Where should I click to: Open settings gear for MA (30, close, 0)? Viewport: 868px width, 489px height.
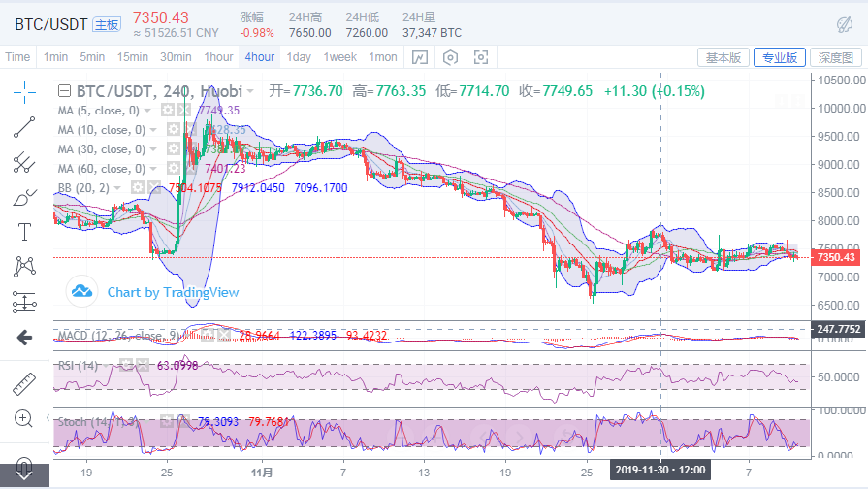click(174, 149)
